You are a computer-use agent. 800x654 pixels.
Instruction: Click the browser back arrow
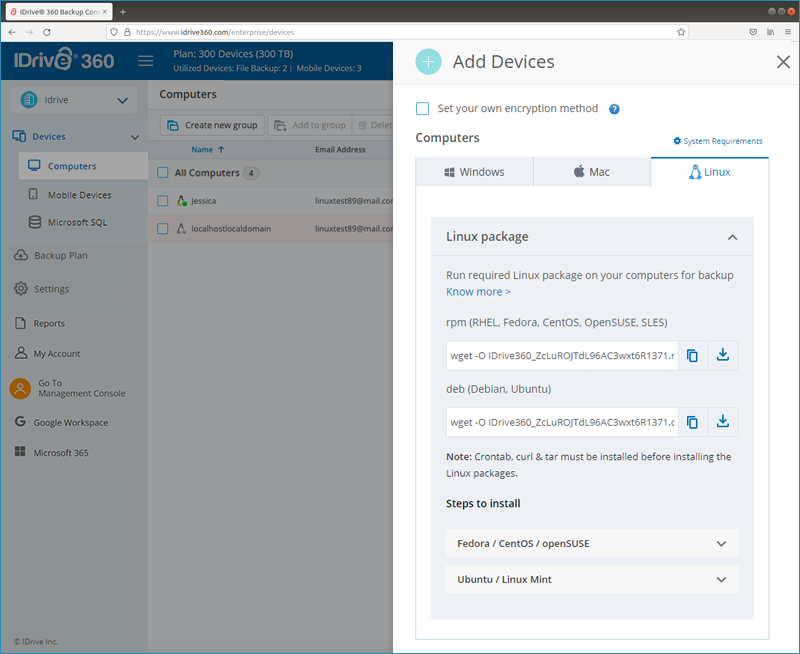coord(12,32)
